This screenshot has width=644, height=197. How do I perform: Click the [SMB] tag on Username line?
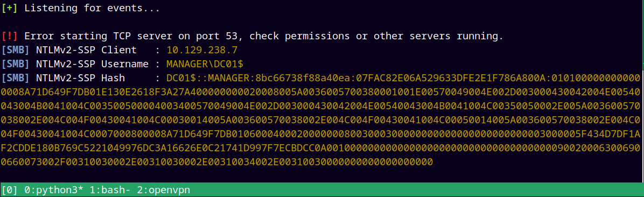[x=15, y=64]
